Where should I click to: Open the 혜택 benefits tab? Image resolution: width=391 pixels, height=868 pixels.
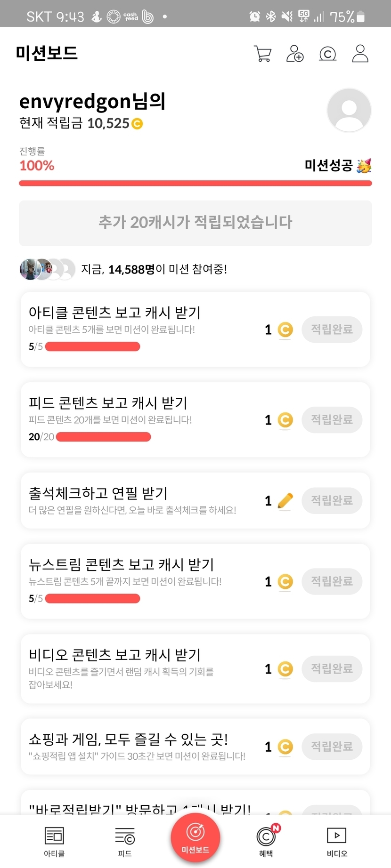(266, 842)
